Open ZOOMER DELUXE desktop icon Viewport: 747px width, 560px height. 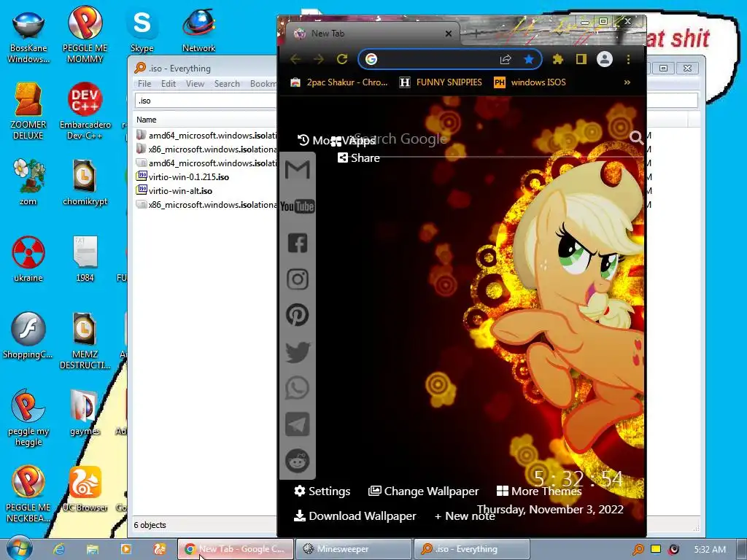tap(28, 112)
